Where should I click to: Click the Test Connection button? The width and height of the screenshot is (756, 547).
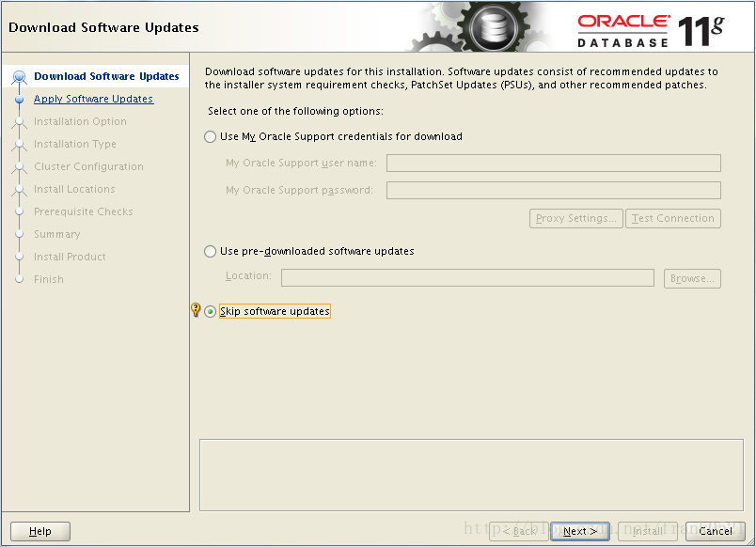point(673,218)
